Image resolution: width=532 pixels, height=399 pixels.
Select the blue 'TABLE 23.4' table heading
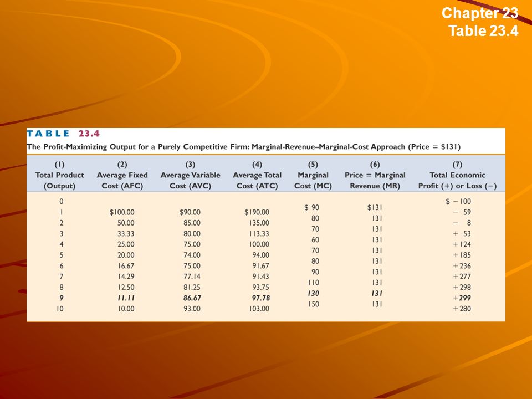[63, 134]
